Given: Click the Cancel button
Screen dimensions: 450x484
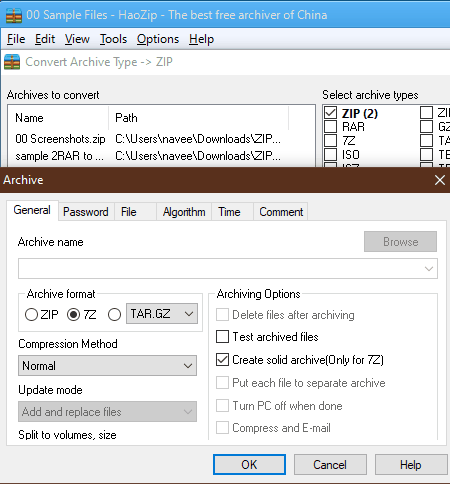Looking at the screenshot, I should point(330,464).
